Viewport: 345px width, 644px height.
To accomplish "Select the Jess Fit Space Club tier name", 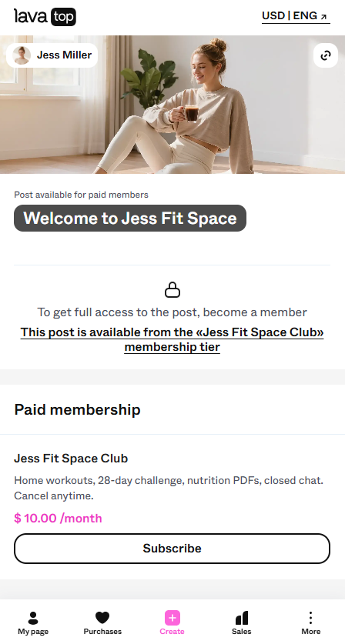I will point(71,459).
